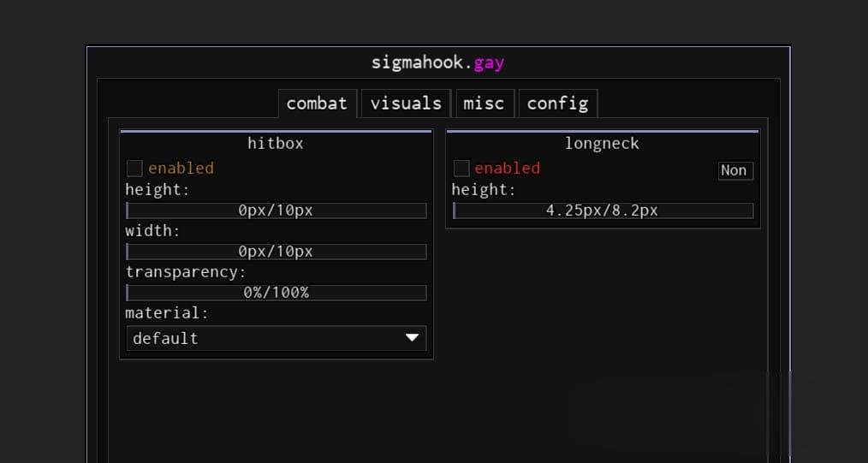Screen dimensions: 868x463
Task: Click the white arrow of material dropdown
Action: point(413,338)
